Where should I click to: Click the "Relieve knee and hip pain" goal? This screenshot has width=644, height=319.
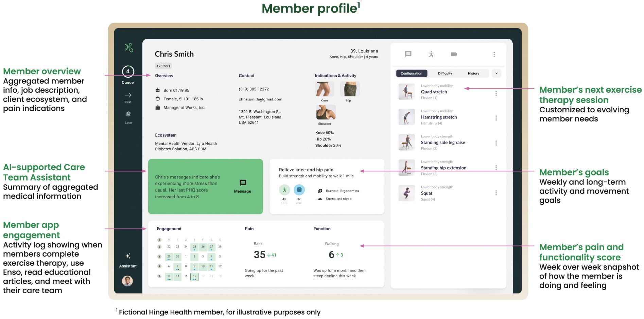[306, 170]
